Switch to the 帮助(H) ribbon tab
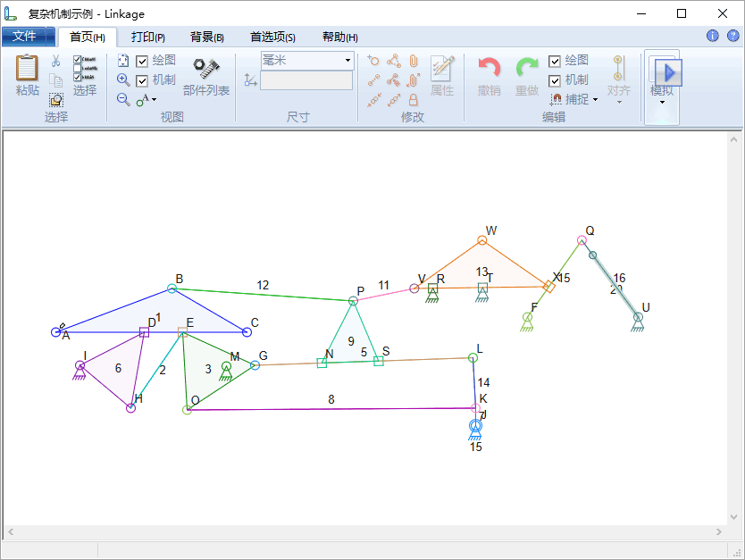The width and height of the screenshot is (745, 560). click(x=339, y=37)
